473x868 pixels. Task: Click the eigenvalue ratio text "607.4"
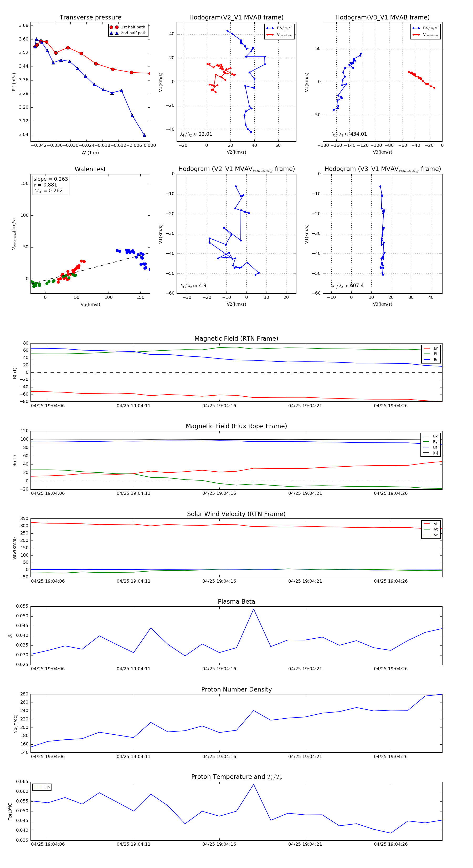pos(357,286)
